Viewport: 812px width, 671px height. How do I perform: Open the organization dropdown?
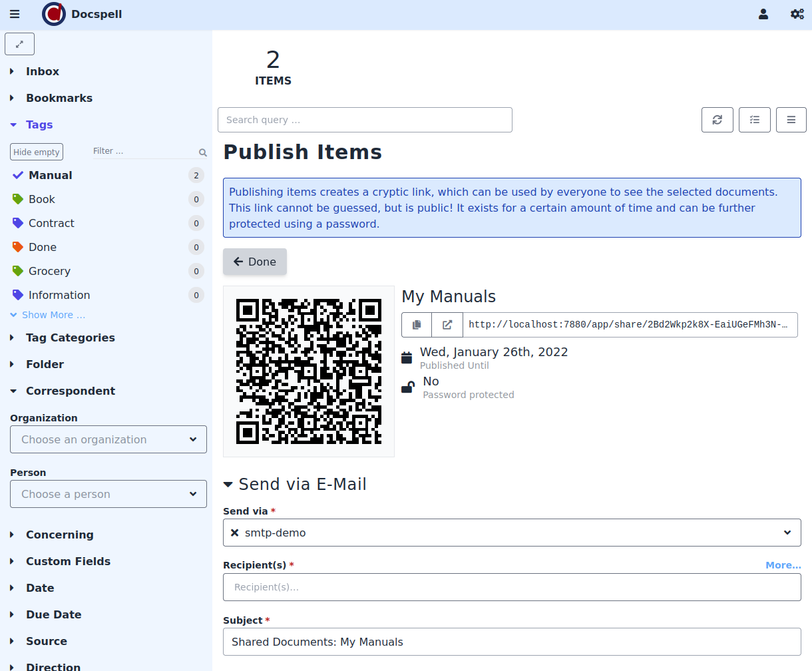point(108,439)
